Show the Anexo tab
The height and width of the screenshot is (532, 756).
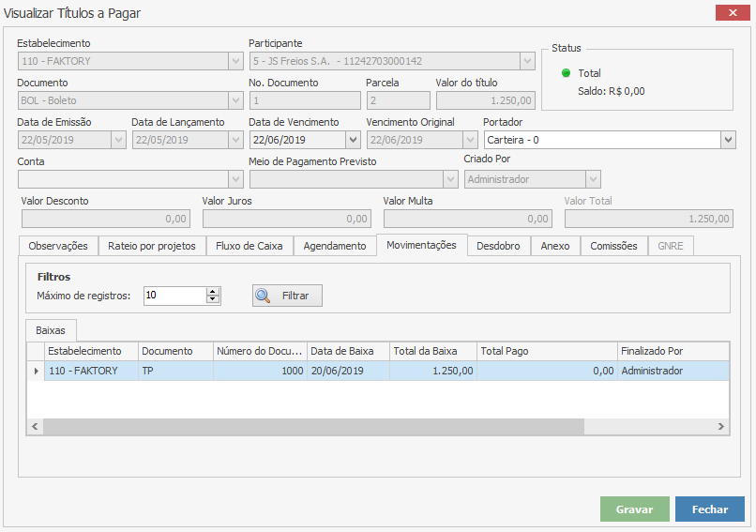[555, 246]
